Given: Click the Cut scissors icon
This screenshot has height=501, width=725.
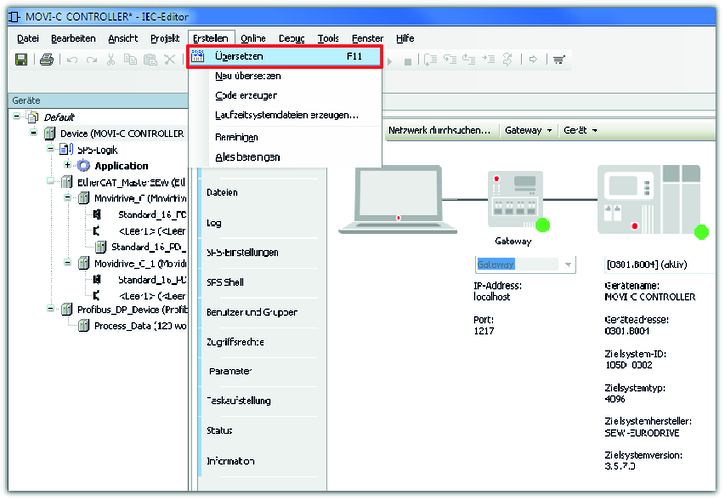Looking at the screenshot, I should (110, 60).
